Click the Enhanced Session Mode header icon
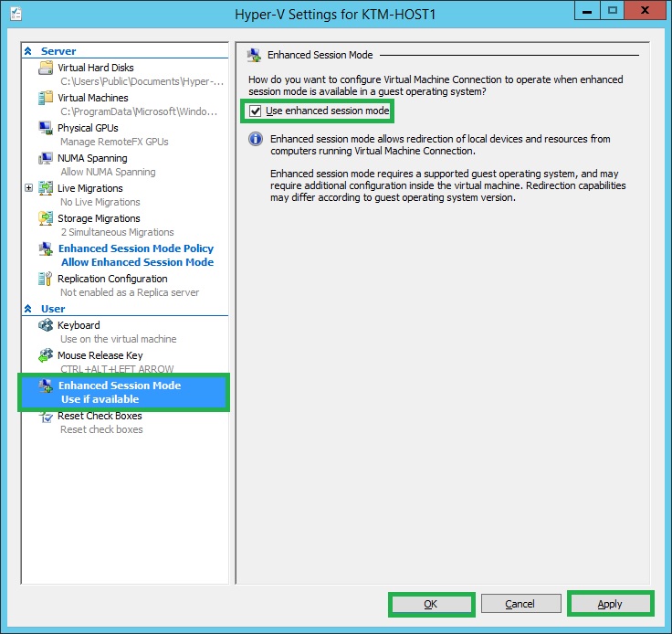This screenshot has width=672, height=634. [x=254, y=55]
